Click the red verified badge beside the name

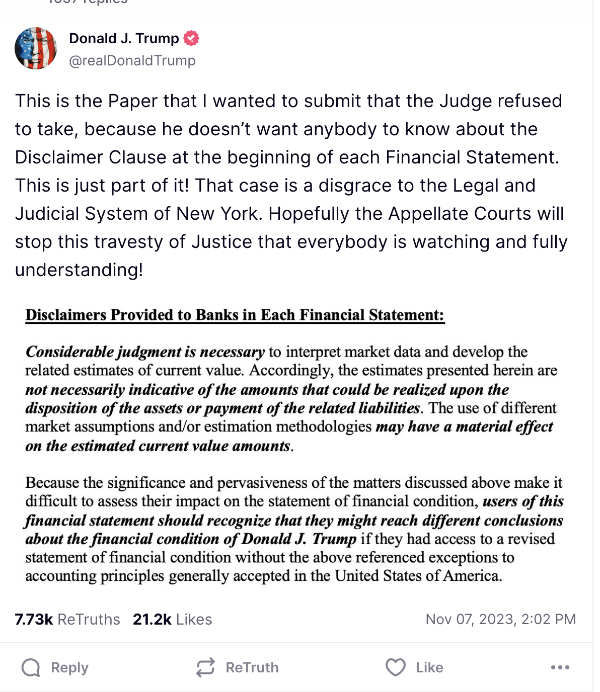pyautogui.click(x=191, y=38)
